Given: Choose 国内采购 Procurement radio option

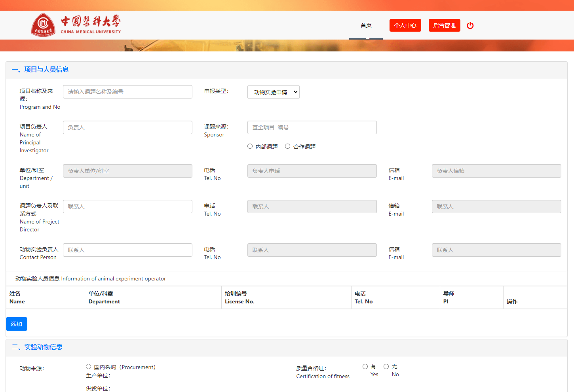Looking at the screenshot, I should (89, 367).
